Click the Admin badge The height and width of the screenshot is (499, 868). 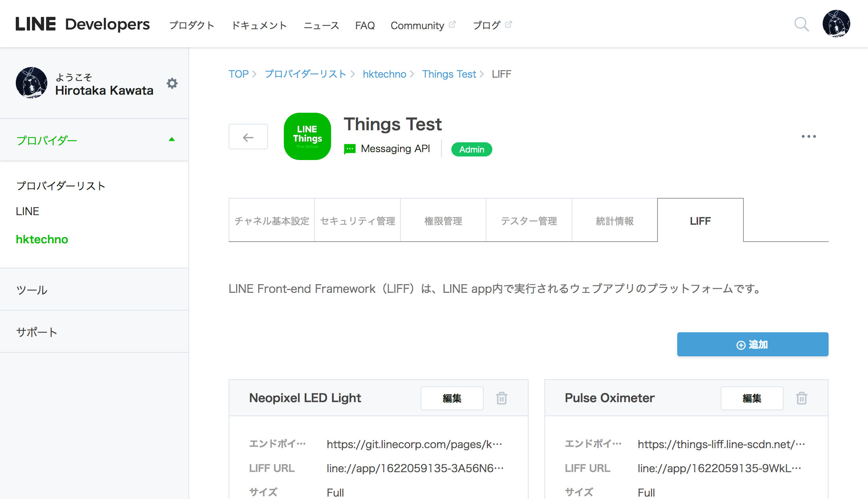coord(471,149)
